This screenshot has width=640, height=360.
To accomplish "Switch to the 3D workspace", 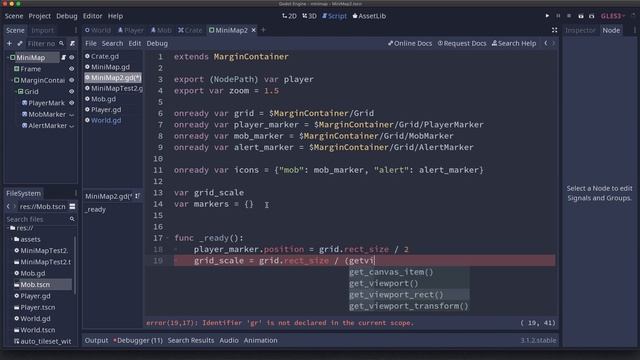I will tap(309, 16).
